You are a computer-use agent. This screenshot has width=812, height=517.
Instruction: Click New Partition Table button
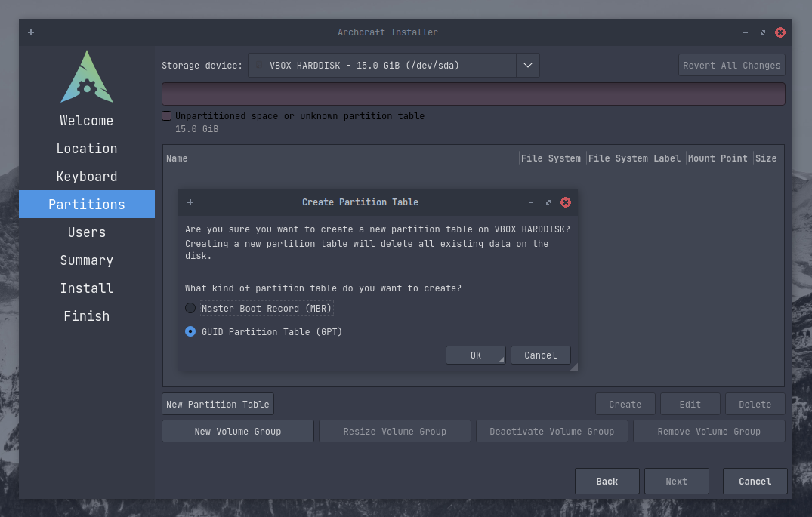(x=218, y=405)
